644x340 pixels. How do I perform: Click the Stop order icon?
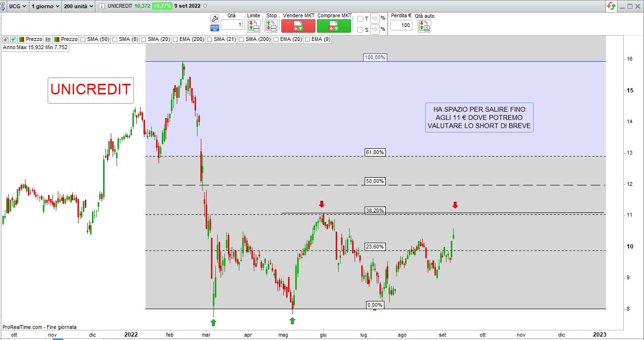271,26
